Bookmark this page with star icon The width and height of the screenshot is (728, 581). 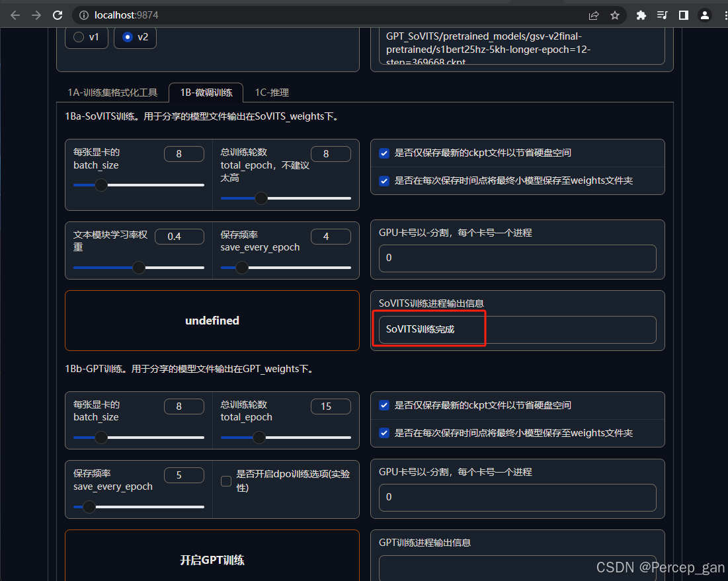[615, 15]
